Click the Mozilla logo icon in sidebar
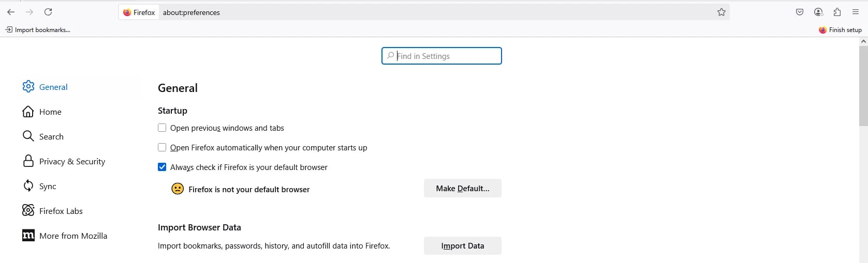 [x=28, y=236]
